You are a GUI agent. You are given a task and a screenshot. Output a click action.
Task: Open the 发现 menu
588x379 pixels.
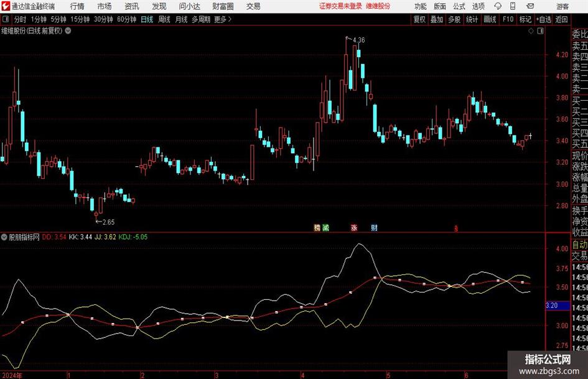(x=159, y=6)
